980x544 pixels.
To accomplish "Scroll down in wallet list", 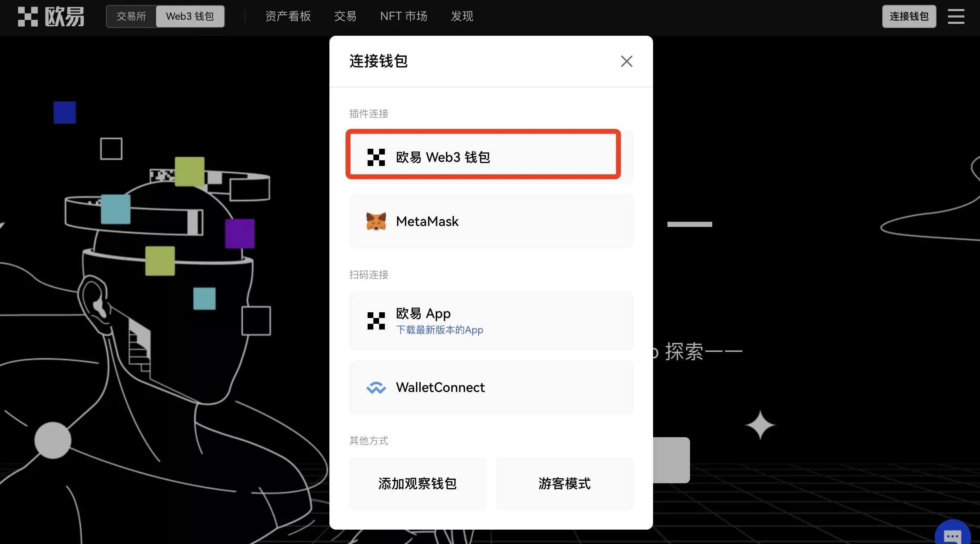I will tap(491, 302).
